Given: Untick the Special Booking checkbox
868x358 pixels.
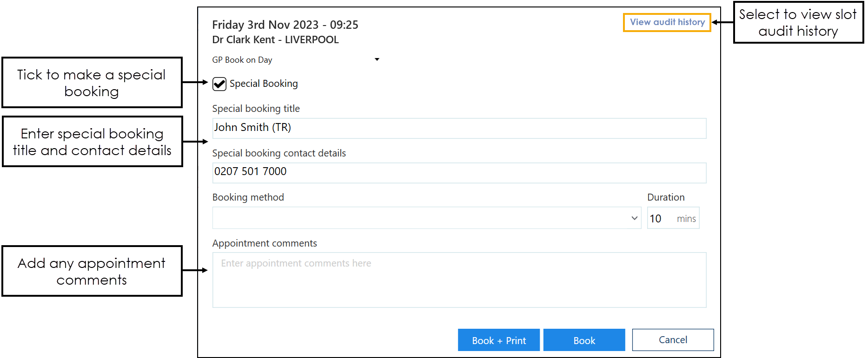Looking at the screenshot, I should [x=219, y=84].
